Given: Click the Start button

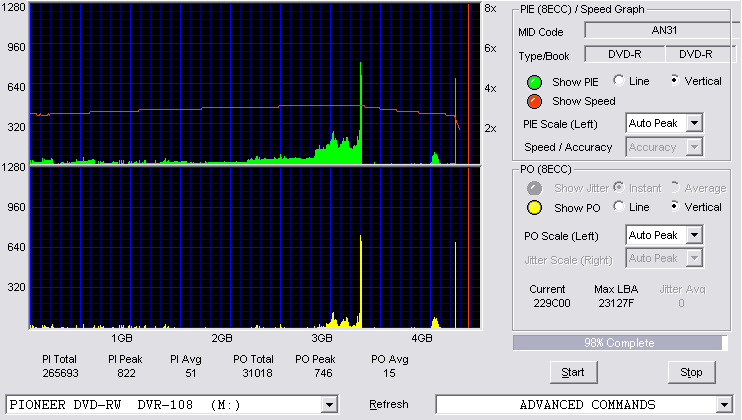Looking at the screenshot, I should (573, 373).
